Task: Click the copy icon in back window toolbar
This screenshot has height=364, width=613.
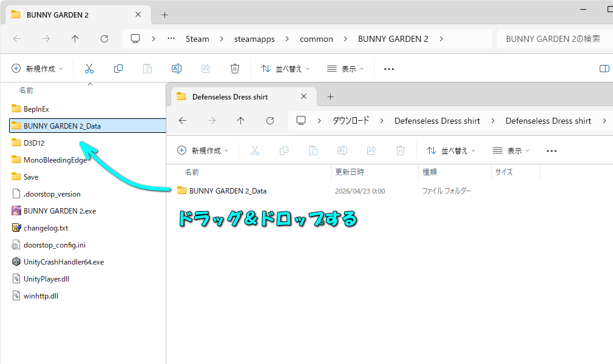Action: click(118, 69)
